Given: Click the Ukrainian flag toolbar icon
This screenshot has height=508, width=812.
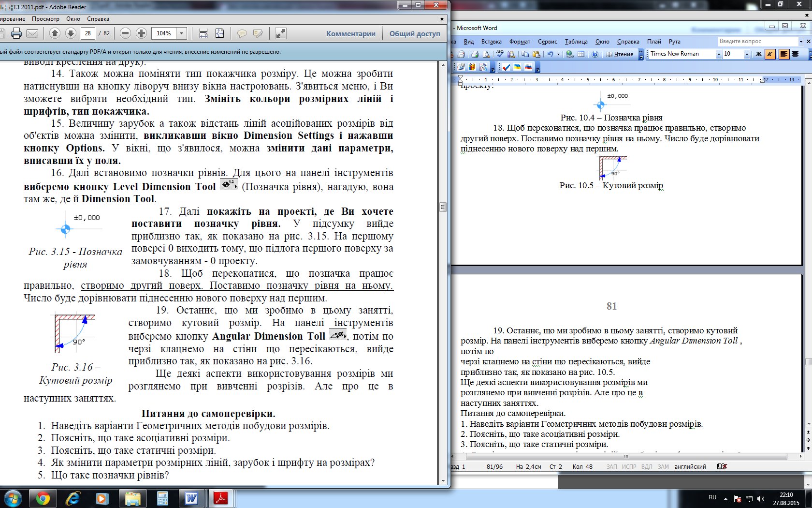Looking at the screenshot, I should [517, 67].
